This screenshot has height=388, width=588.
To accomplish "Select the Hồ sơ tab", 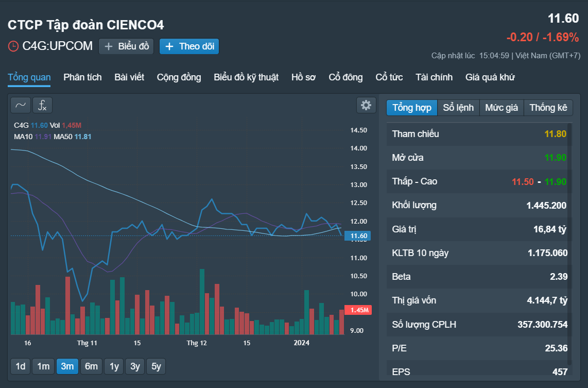I will click(x=303, y=77).
